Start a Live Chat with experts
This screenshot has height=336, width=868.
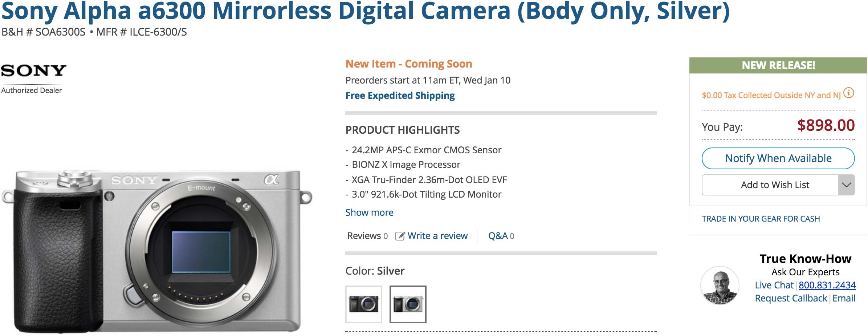774,285
